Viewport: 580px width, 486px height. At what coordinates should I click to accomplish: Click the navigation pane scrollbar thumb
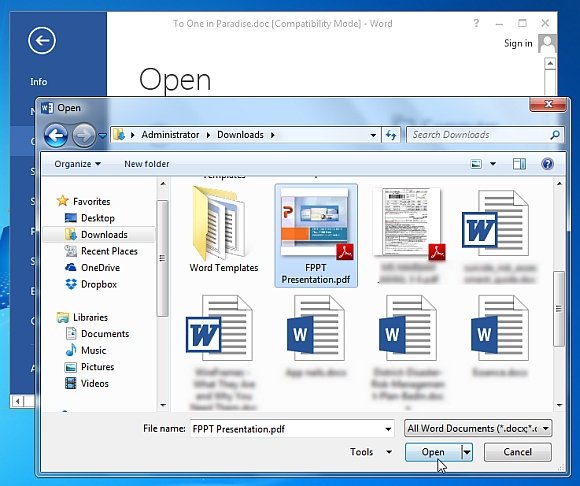(x=163, y=258)
